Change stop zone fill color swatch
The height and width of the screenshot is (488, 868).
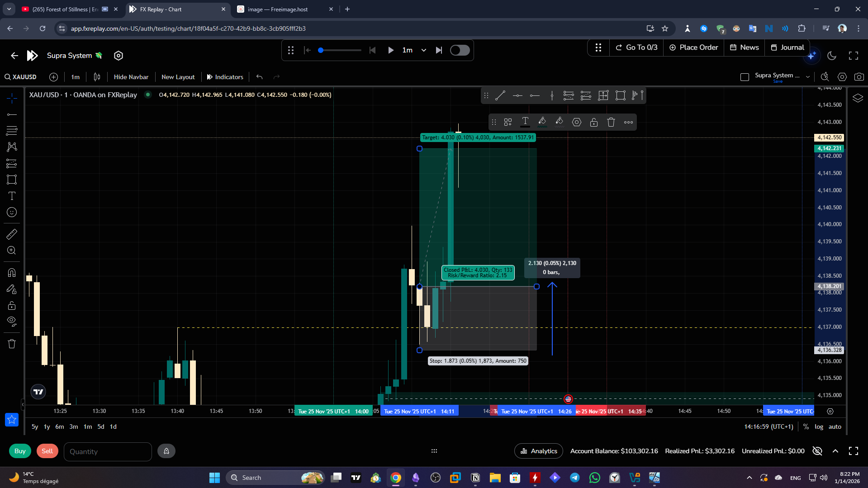(560, 122)
